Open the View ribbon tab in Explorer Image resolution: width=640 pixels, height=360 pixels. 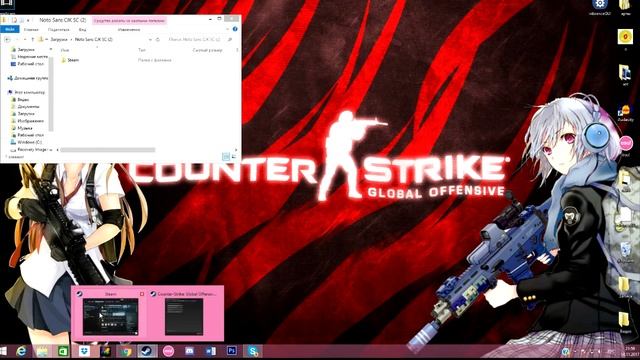pos(82,29)
